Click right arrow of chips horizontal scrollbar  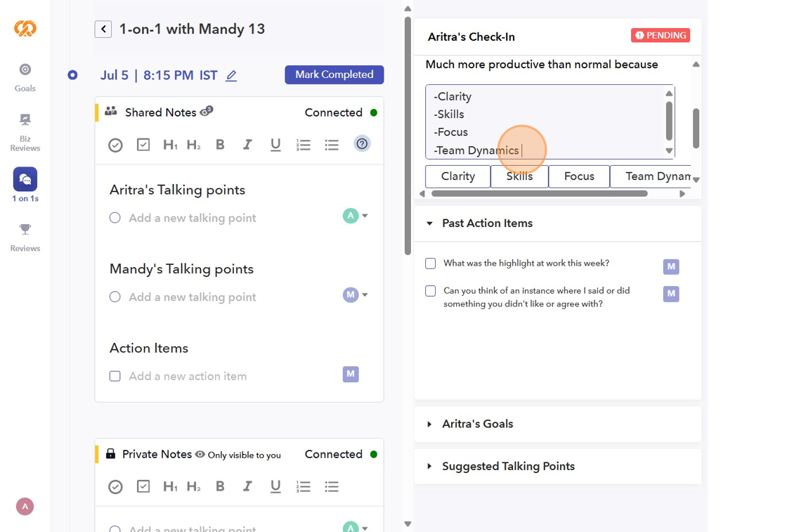[x=682, y=194]
